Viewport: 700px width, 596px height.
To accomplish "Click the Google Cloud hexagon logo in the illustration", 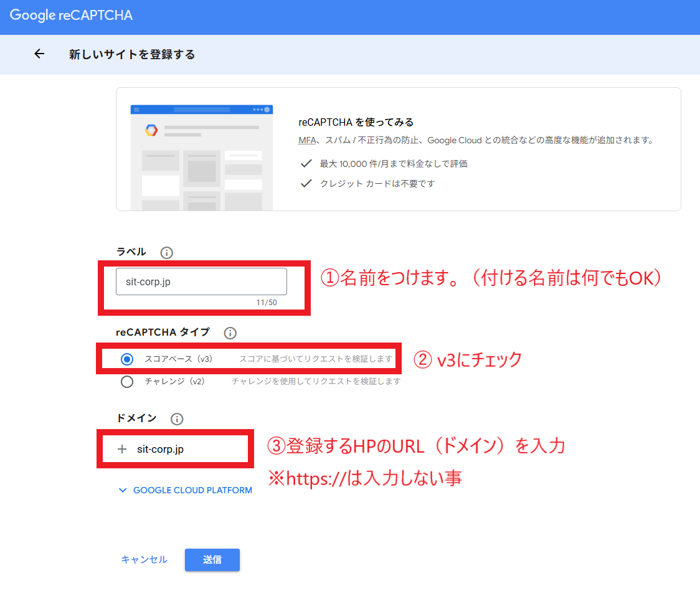I will click(x=151, y=130).
